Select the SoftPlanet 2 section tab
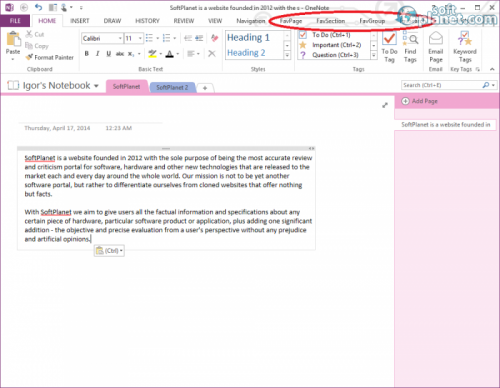Image resolution: width=500 pixels, height=388 pixels. tap(172, 87)
